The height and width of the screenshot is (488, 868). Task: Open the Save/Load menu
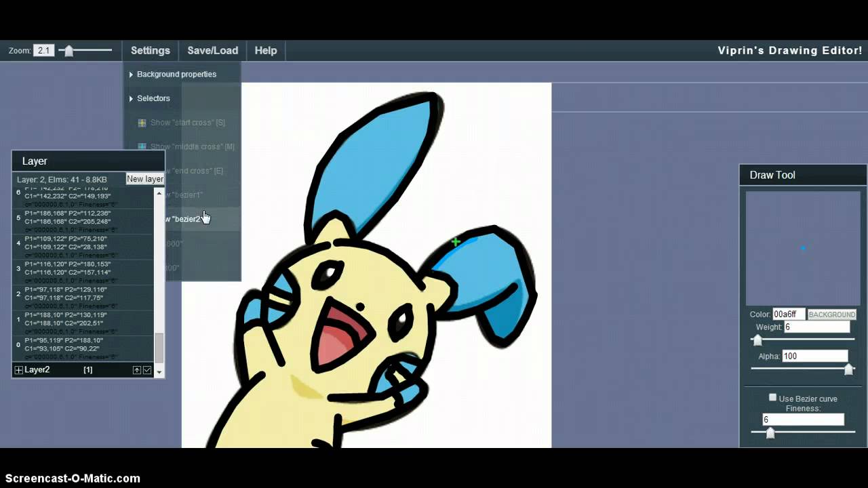point(212,51)
